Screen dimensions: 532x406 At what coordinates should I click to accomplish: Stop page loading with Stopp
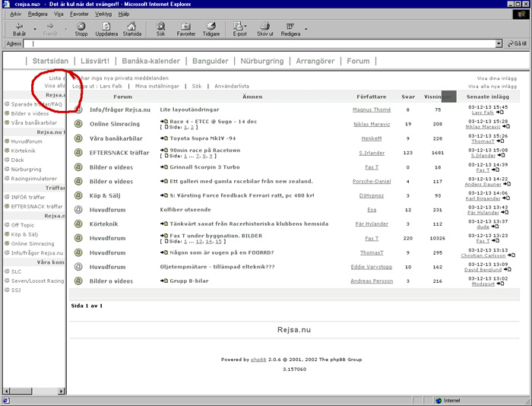(81, 29)
